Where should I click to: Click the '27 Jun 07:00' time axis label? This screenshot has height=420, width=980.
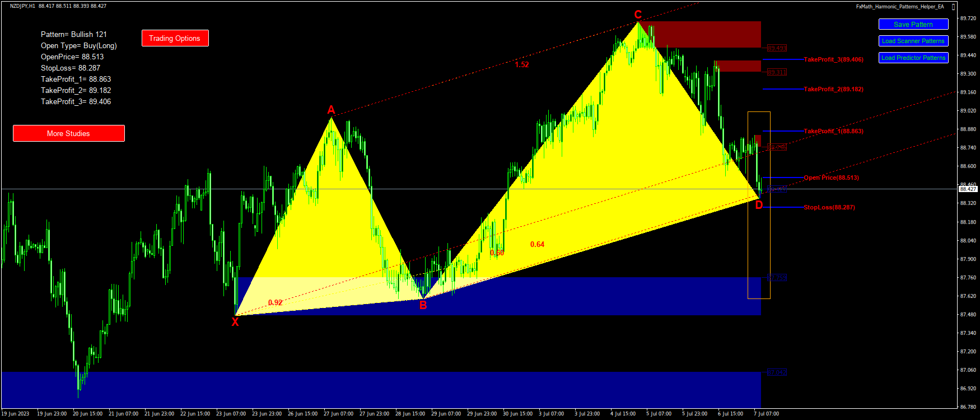click(338, 414)
